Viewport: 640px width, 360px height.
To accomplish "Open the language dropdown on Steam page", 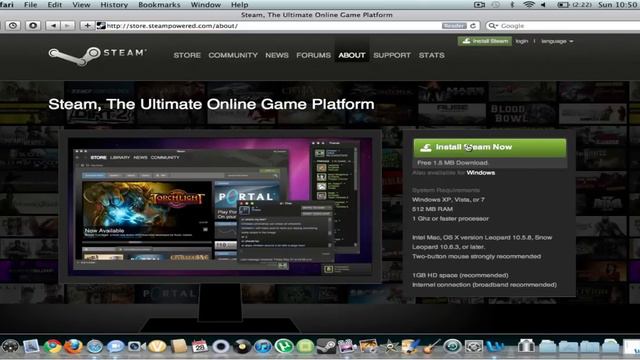I will click(557, 41).
